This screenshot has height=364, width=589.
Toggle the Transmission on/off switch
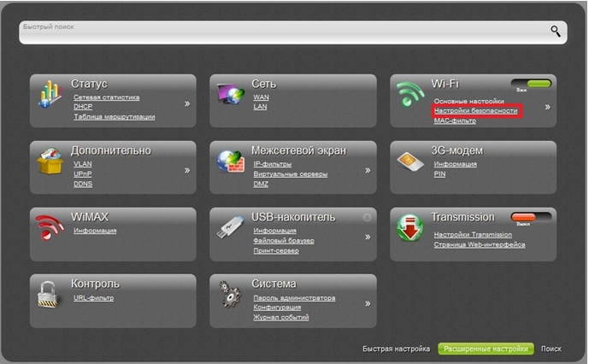pyautogui.click(x=530, y=218)
